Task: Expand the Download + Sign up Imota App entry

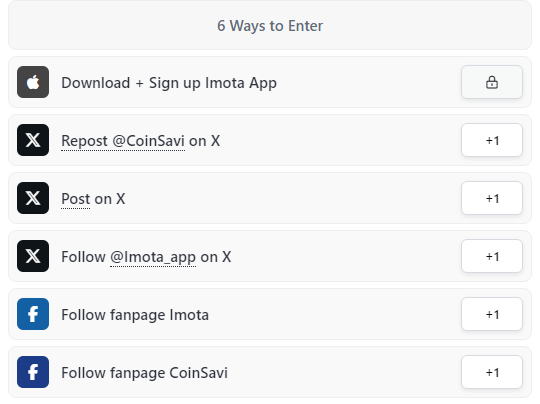Action: (x=169, y=83)
